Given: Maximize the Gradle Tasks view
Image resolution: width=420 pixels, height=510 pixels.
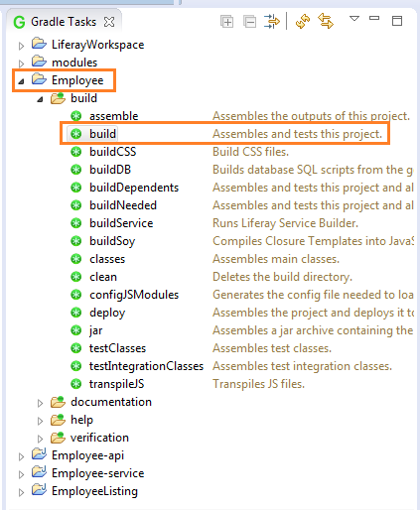Looking at the screenshot, I should coord(397,21).
